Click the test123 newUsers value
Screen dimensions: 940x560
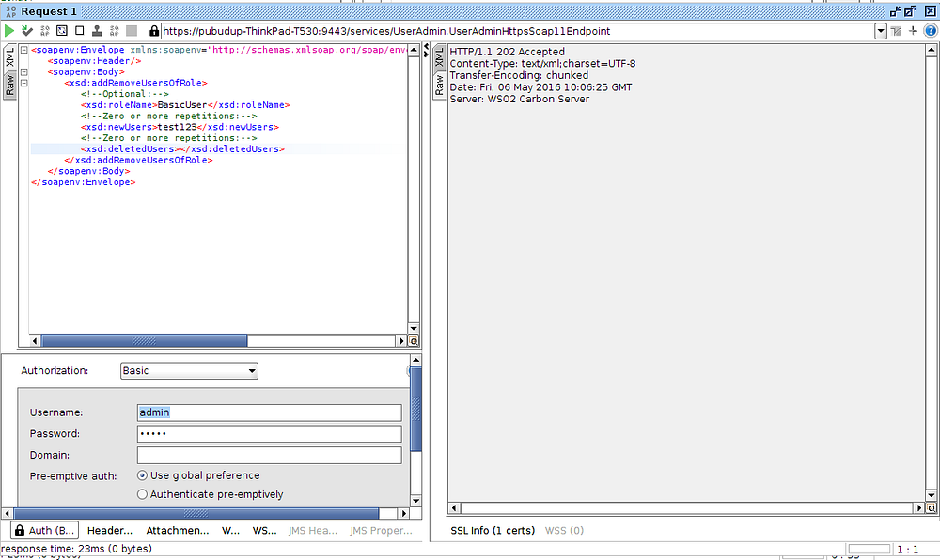177,127
